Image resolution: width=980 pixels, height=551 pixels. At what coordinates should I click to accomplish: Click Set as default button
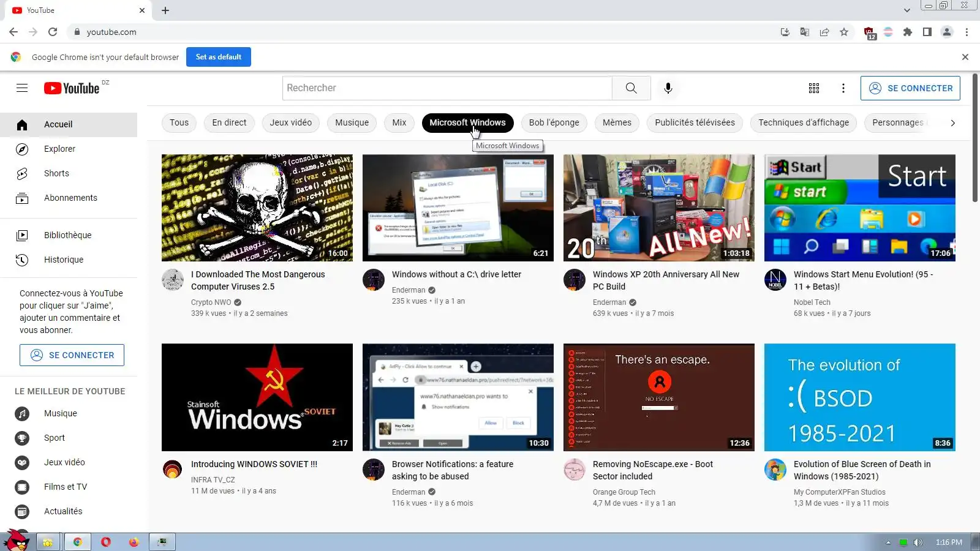tap(219, 57)
